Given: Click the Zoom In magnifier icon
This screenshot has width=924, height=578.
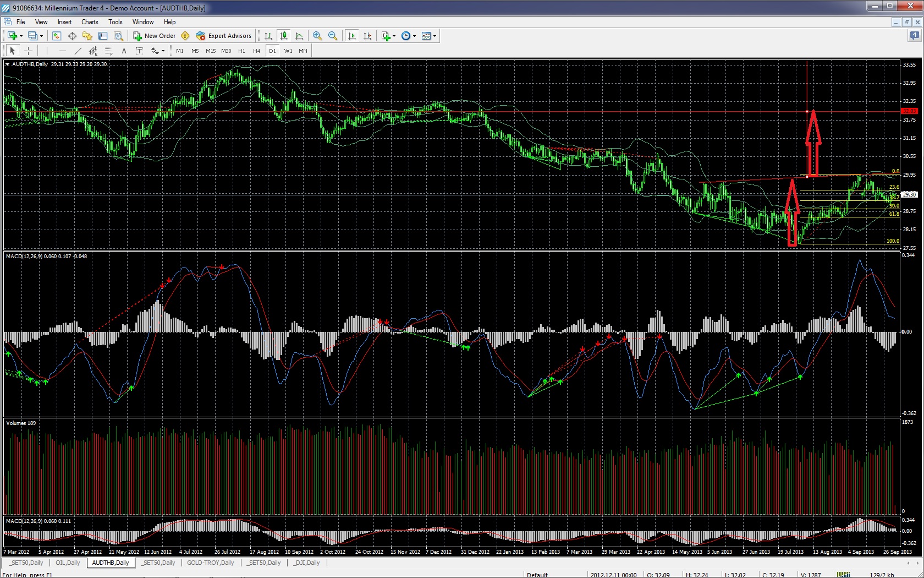Looking at the screenshot, I should pos(317,36).
